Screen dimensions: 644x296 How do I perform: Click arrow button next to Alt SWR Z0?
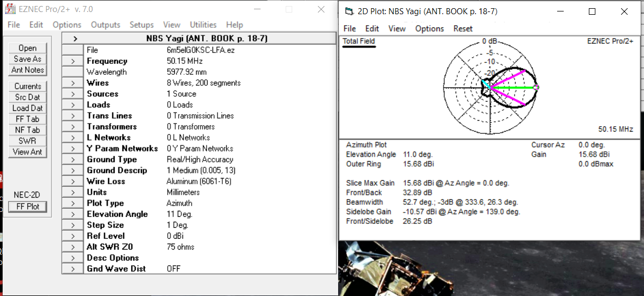pyautogui.click(x=73, y=247)
